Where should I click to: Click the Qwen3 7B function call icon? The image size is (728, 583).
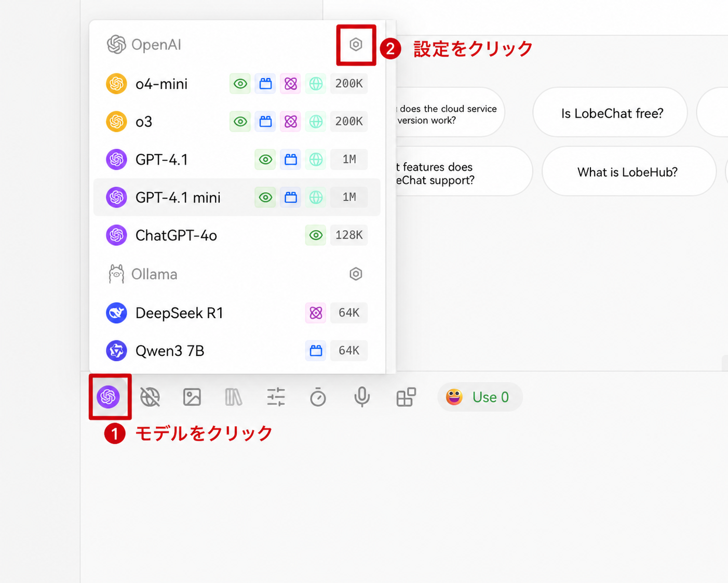coord(316,351)
